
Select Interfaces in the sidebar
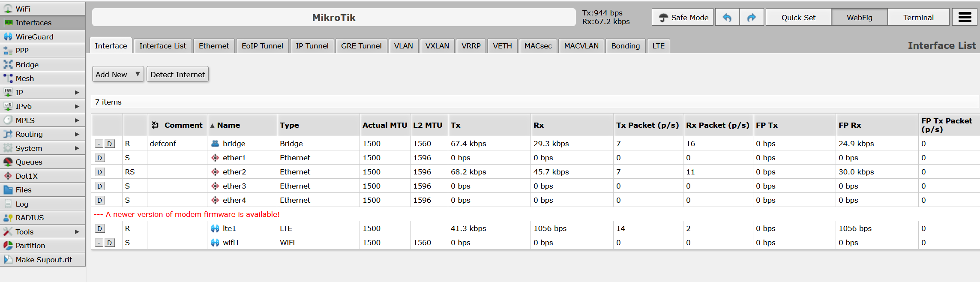click(43, 23)
